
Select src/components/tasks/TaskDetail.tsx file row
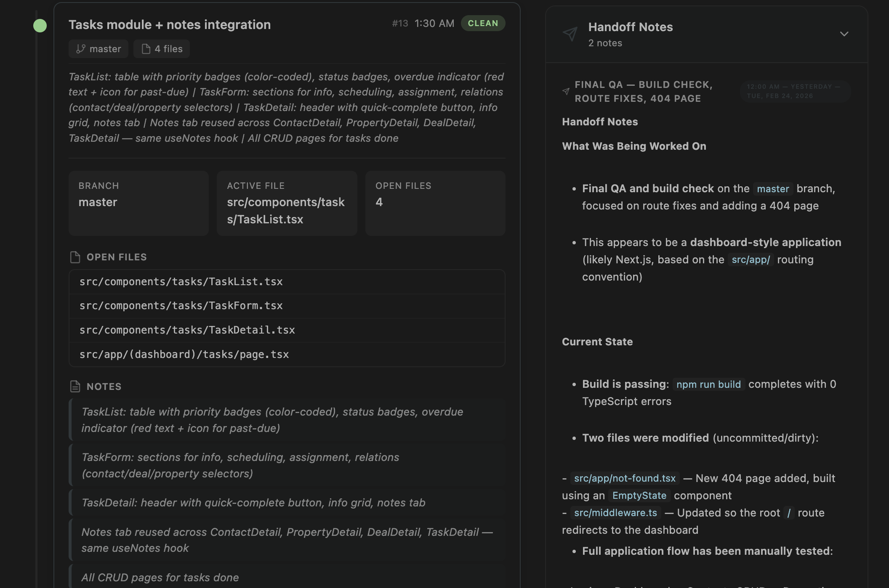[x=187, y=330]
